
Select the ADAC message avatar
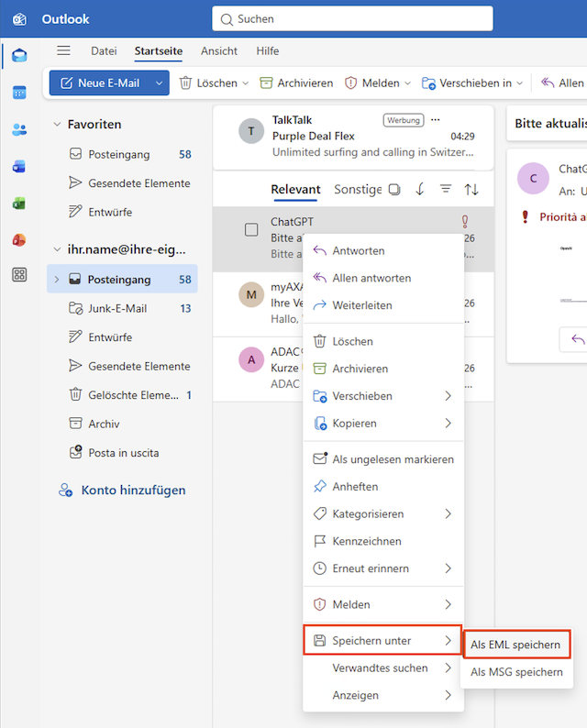click(251, 359)
